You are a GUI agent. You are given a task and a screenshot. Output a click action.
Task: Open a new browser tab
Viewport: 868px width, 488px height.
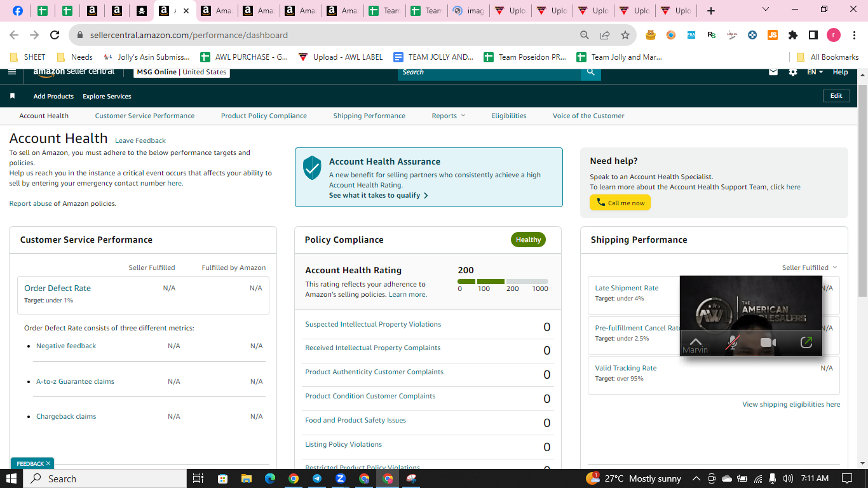pyautogui.click(x=711, y=11)
